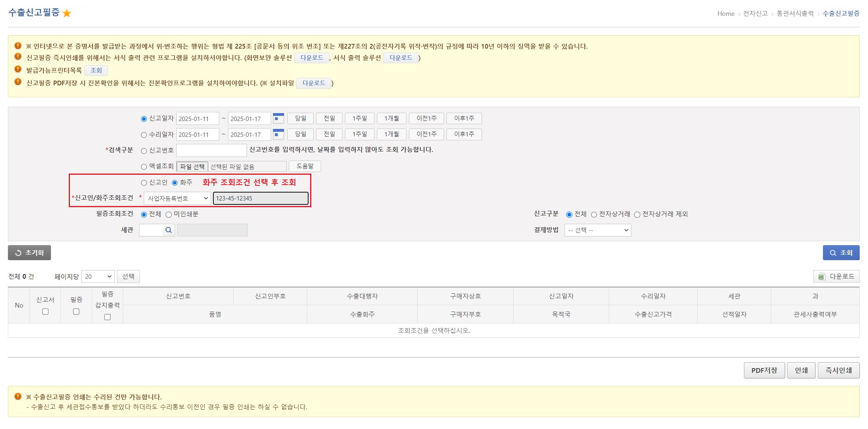The image size is (868, 429).
Task: Click the 1개월 button in 신고일자 row
Action: click(391, 118)
